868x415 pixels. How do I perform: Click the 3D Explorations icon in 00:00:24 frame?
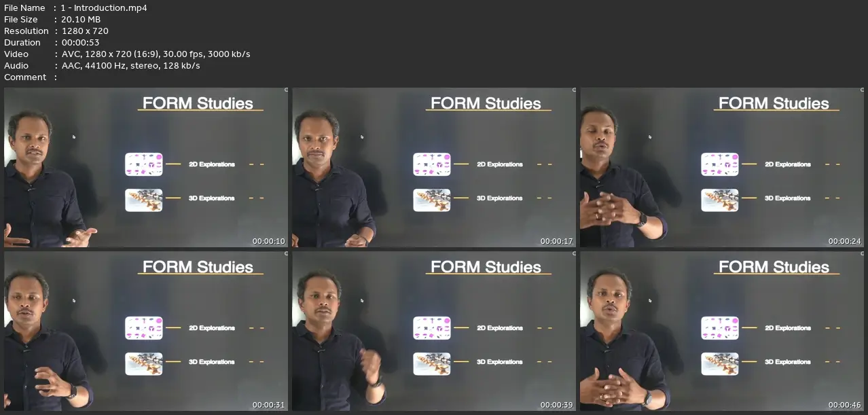[720, 200]
